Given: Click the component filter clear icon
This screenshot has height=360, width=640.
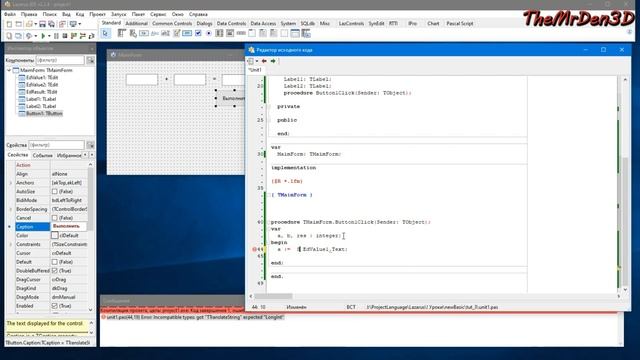Looking at the screenshot, I should point(90,60).
